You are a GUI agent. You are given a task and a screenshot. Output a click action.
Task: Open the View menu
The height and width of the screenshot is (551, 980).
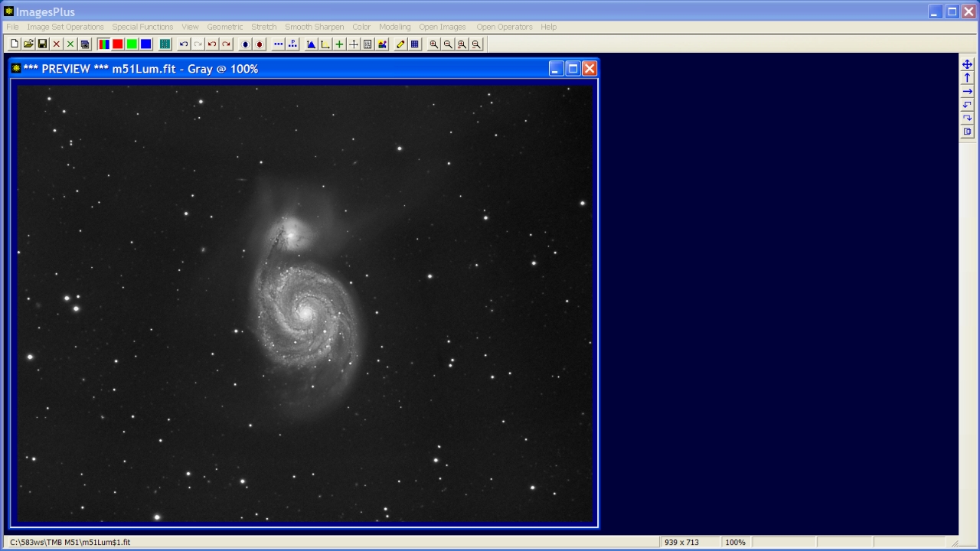click(x=190, y=27)
